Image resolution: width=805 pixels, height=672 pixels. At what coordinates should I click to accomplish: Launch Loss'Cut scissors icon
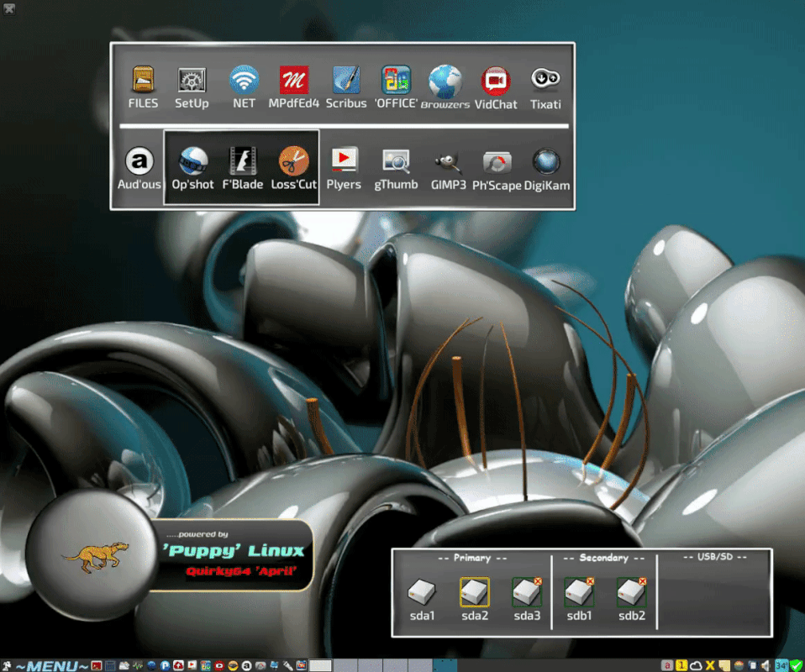pyautogui.click(x=293, y=161)
